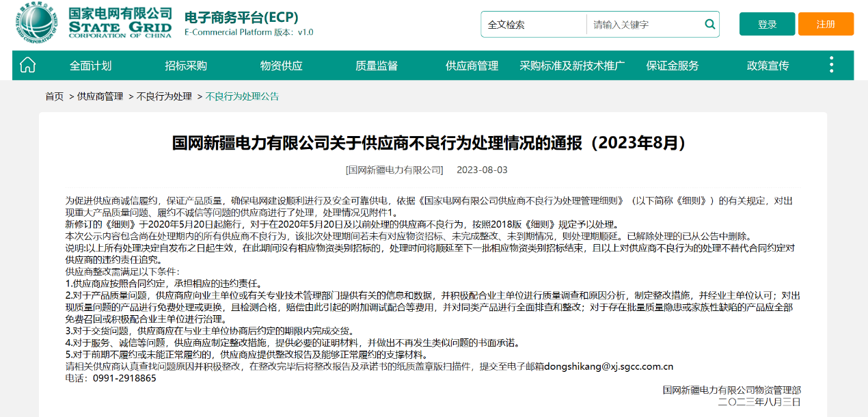
Task: Open 采购标准及新技术推广 menu
Action: pos(572,66)
